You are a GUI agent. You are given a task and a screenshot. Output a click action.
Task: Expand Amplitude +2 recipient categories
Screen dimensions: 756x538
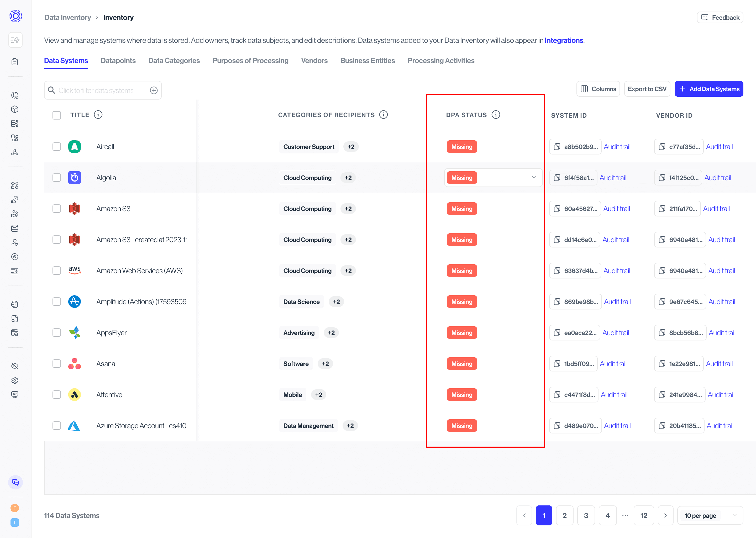coord(336,302)
